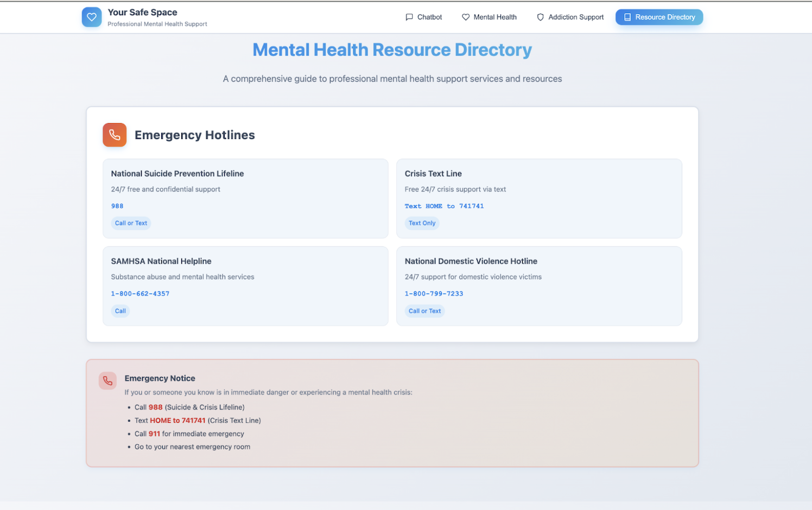Viewport: 812px width, 510px height.
Task: Click the Call badge under SAMHSA Helpline
Action: point(120,311)
